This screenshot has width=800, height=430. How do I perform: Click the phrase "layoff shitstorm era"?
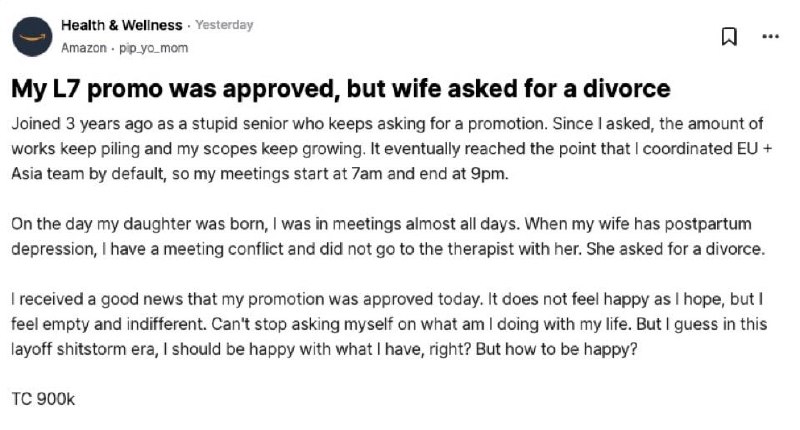click(x=84, y=349)
